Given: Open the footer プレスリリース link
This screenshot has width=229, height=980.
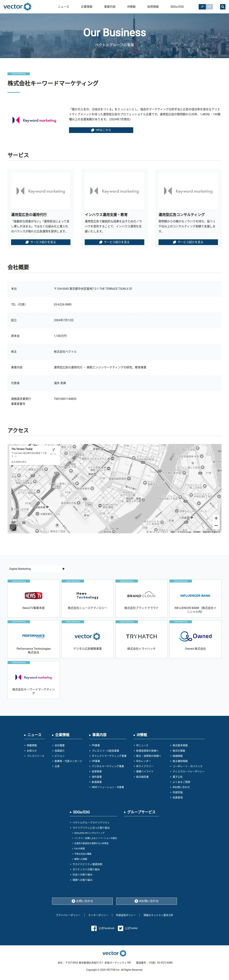Looking at the screenshot, I should 35,756.
